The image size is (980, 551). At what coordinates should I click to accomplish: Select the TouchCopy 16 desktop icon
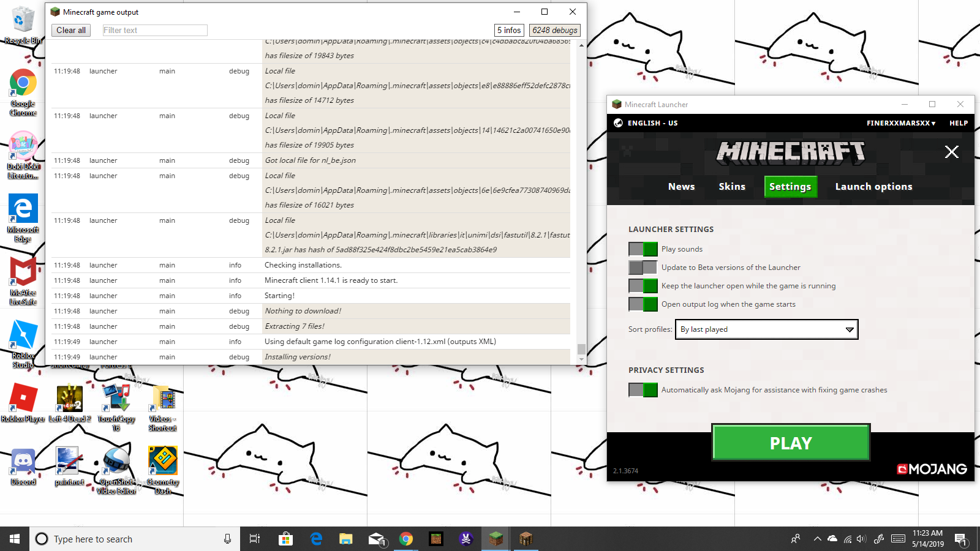click(116, 407)
